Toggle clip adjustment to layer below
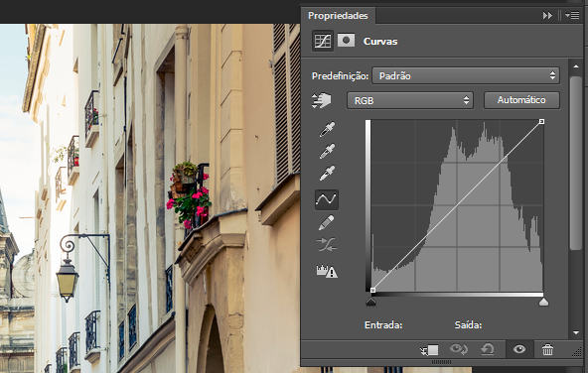Viewport: 588px width, 373px height. [429, 350]
